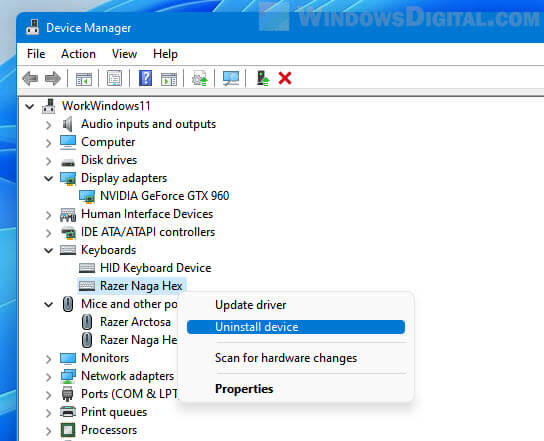Collapse the Keyboards category
Viewport: 544px width, 441px height.
click(x=49, y=251)
